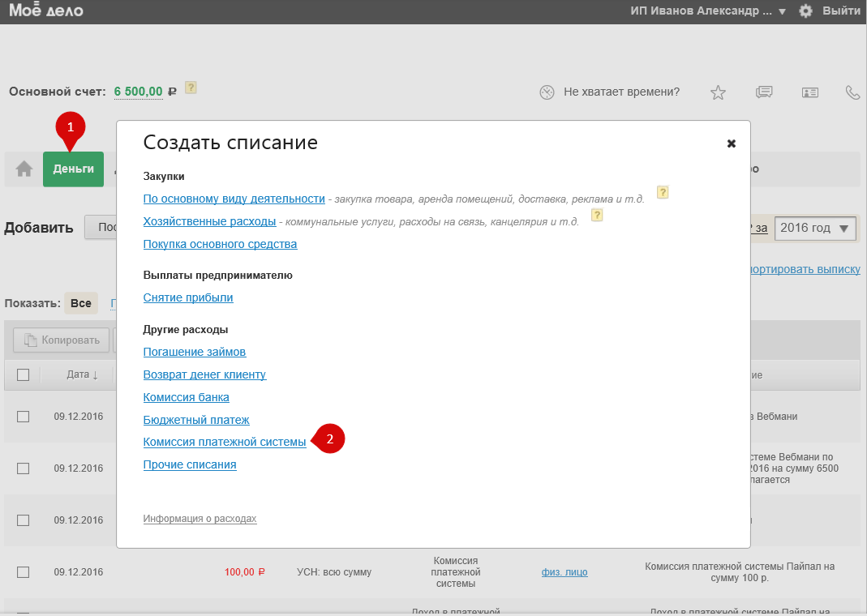Viewport: 867px width, 616px height.
Task: Select checkbox for the 100,00 ₽ row
Action: [x=23, y=572]
